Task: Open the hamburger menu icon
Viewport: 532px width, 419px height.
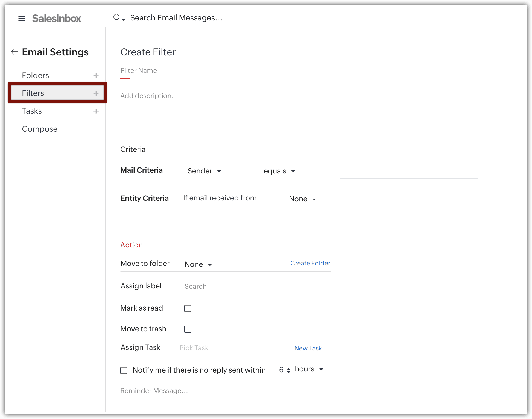Action: tap(22, 18)
